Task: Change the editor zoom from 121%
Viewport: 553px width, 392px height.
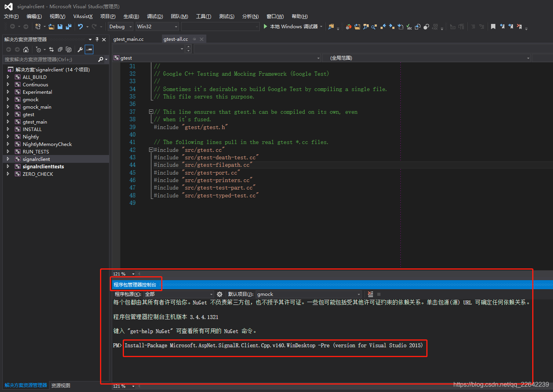Action: click(x=123, y=273)
